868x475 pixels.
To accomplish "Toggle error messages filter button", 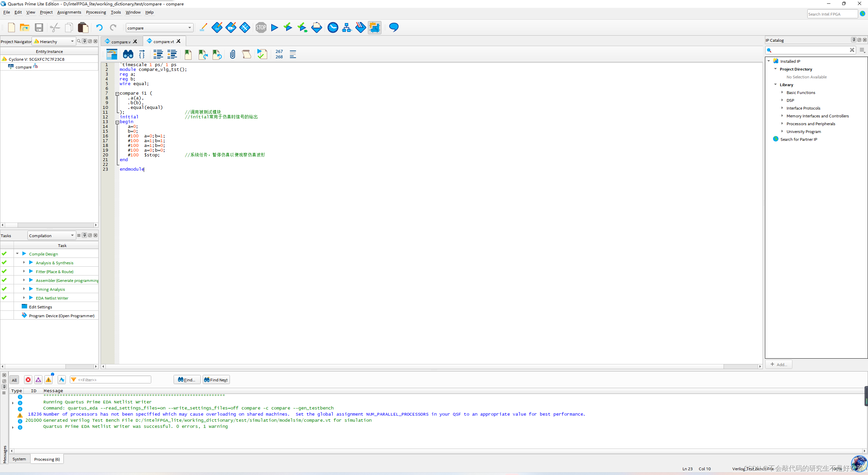I will [28, 380].
